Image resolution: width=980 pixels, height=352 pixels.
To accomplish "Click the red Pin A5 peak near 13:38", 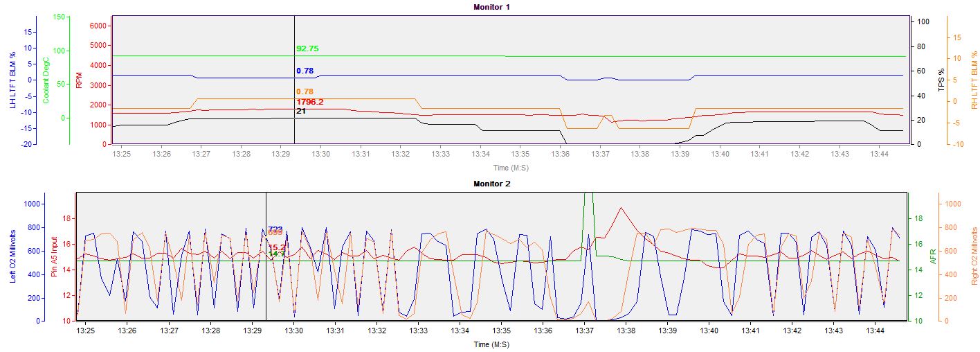I will (x=621, y=208).
